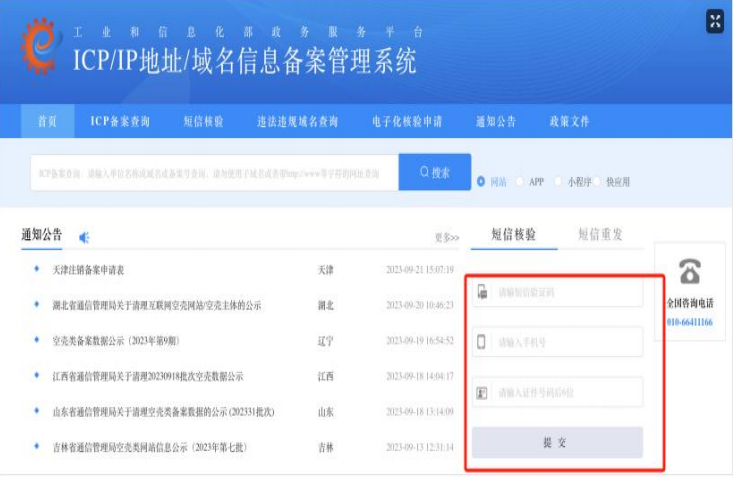The width and height of the screenshot is (733, 477).
Task: Click the SMS code icon in verification field
Action: coord(482,292)
